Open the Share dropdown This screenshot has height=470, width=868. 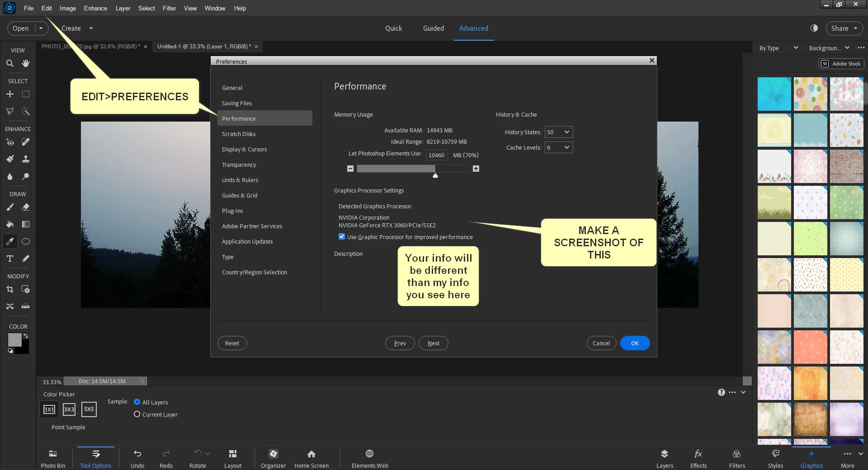coord(844,28)
